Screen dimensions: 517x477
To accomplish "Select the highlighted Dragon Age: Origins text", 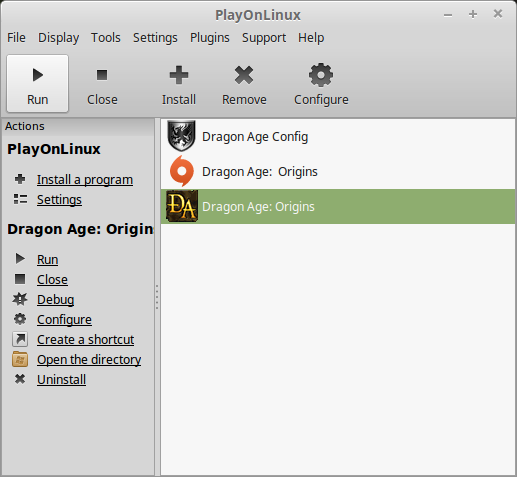I will [x=258, y=207].
